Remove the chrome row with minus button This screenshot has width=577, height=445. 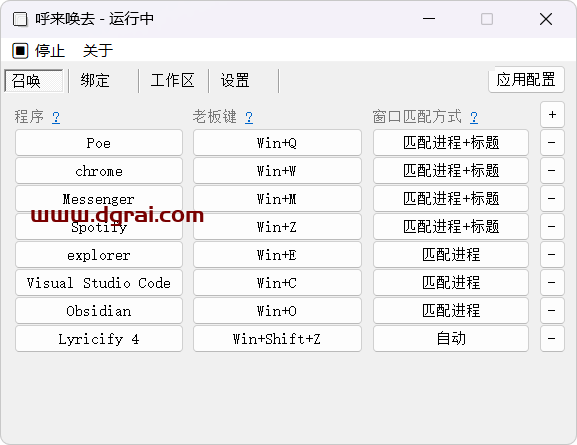(552, 171)
